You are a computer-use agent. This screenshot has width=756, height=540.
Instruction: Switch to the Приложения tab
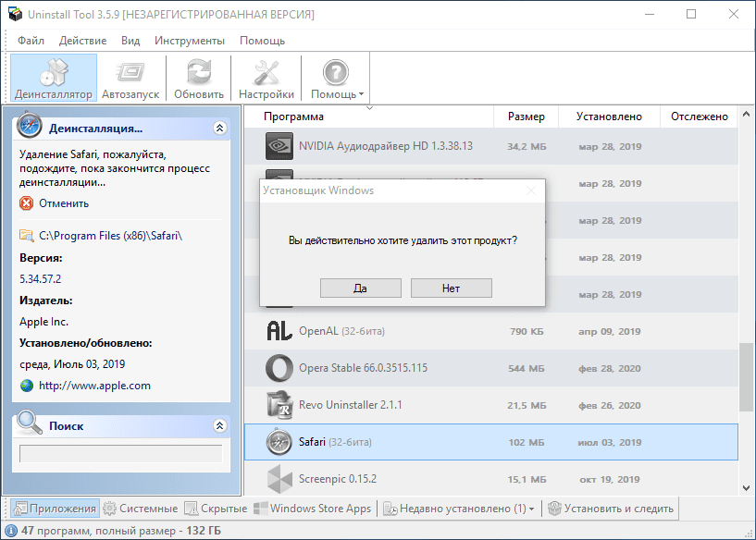[x=55, y=509]
